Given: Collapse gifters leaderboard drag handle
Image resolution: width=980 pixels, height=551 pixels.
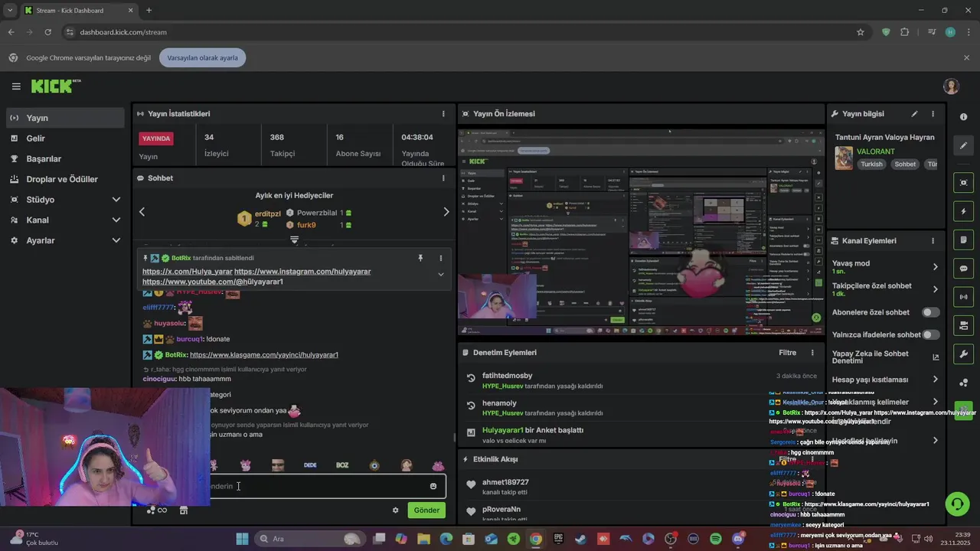Looking at the screenshot, I should pos(294,240).
